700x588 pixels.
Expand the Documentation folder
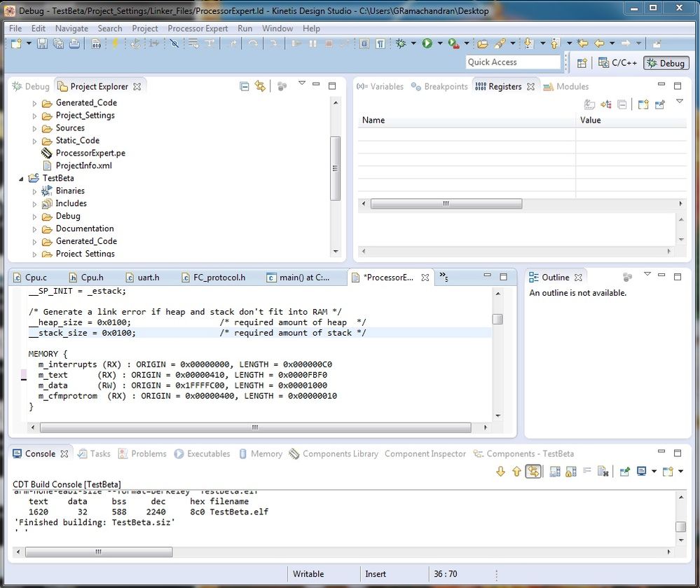tap(34, 229)
